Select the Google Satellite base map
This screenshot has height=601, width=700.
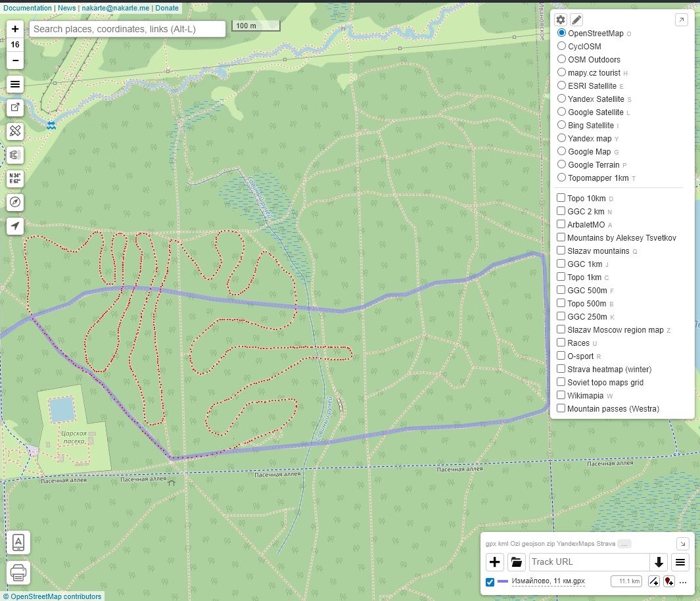561,112
